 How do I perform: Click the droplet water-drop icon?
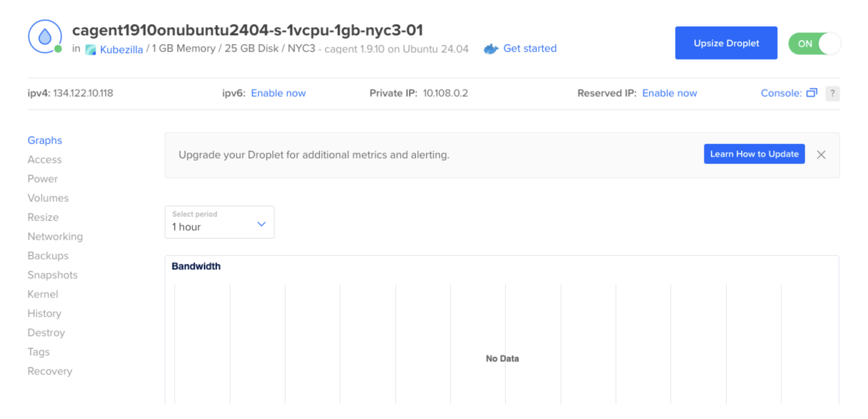point(45,36)
